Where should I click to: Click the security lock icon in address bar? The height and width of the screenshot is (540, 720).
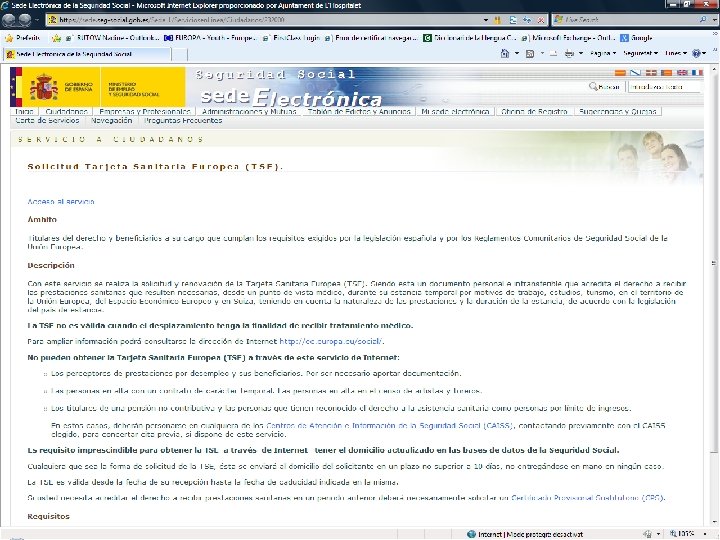pyautogui.click(x=497, y=20)
